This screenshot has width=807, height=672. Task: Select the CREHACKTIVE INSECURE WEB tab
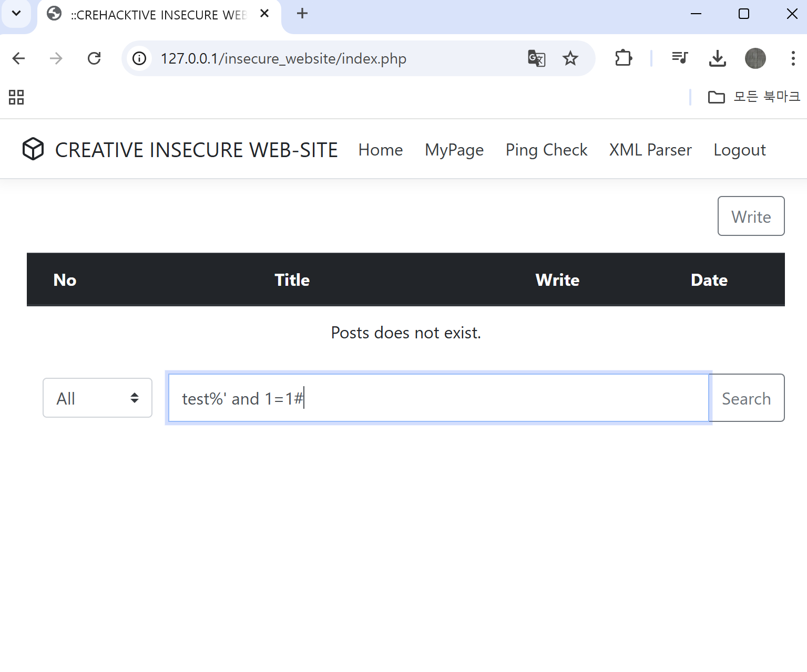pyautogui.click(x=158, y=14)
